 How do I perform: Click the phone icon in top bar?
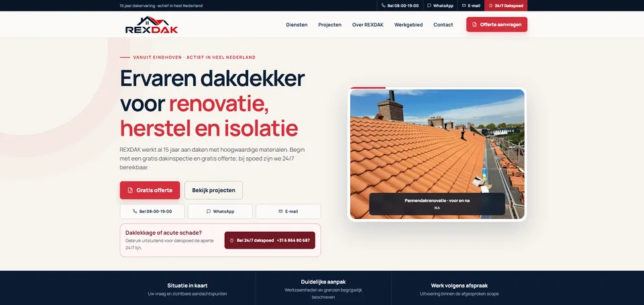click(383, 6)
